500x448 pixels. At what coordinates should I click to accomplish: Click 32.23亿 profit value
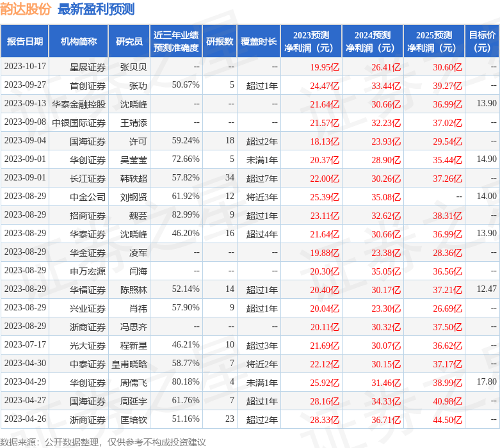(386, 123)
